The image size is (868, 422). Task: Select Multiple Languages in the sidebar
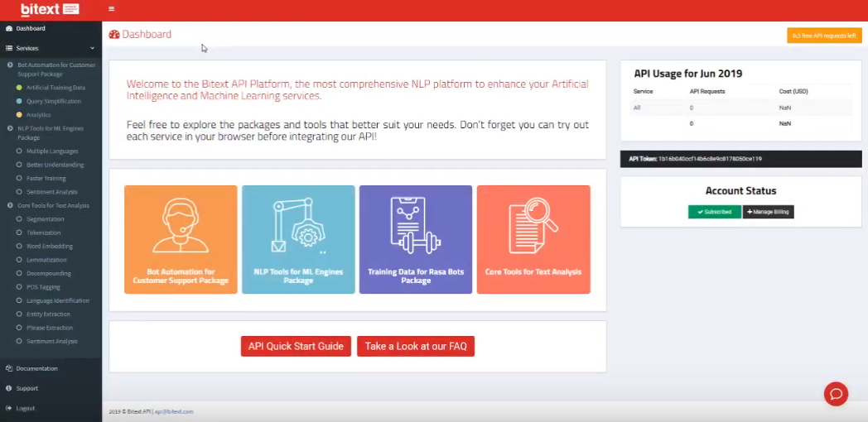coord(52,151)
